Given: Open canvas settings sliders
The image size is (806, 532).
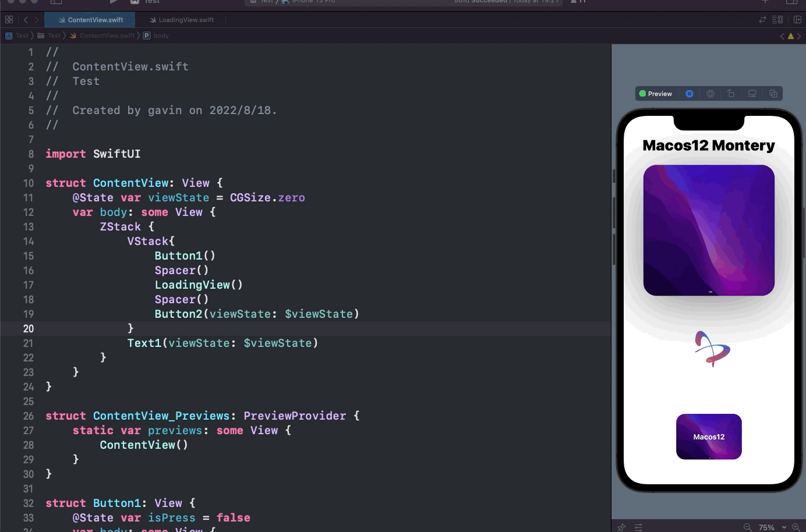Looking at the screenshot, I should pyautogui.click(x=639, y=527).
